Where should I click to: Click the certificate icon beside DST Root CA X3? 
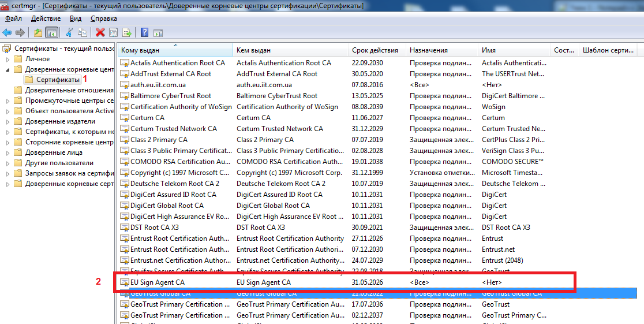125,228
